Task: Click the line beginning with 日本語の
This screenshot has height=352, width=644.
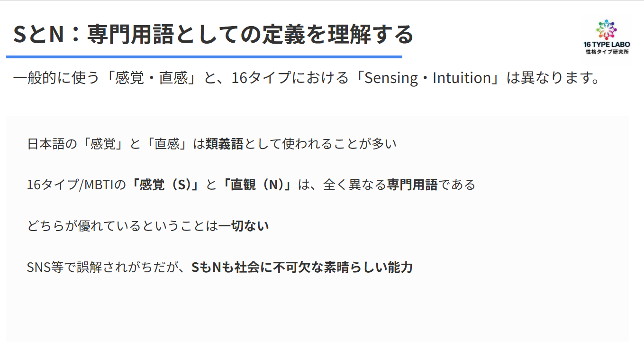Action: [x=211, y=144]
